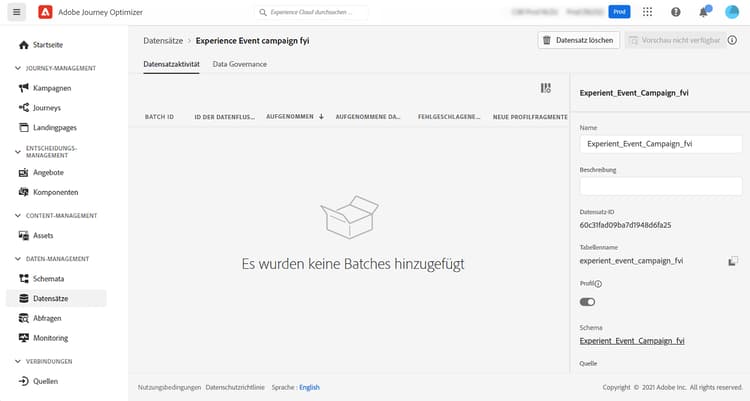
Task: Open Abfragen in the sidebar
Action: coord(47,318)
